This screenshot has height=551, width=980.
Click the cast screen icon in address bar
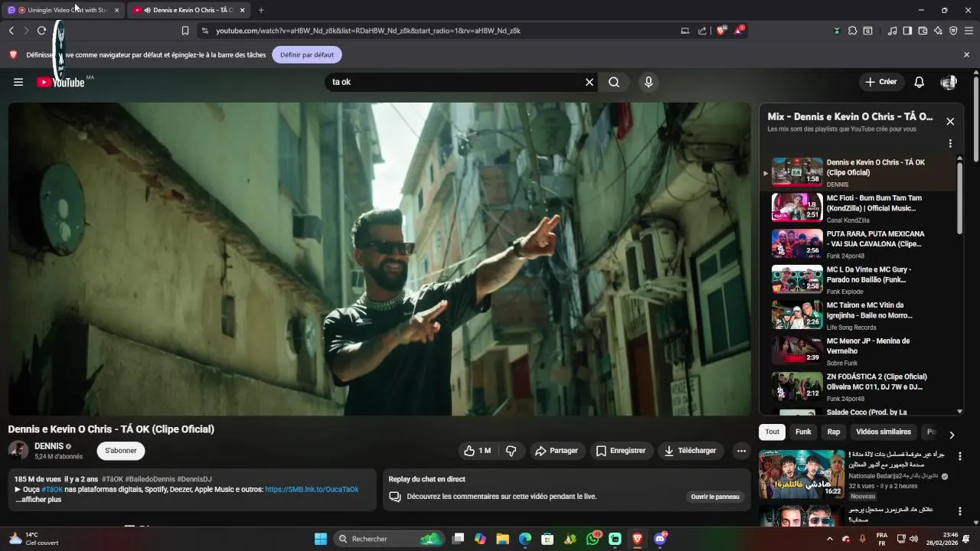[685, 31]
